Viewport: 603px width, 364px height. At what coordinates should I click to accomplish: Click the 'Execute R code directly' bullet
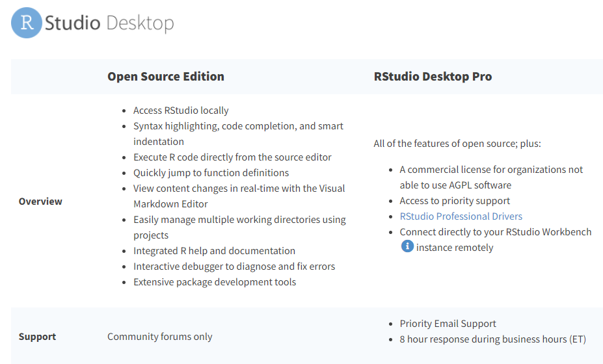[x=232, y=157]
